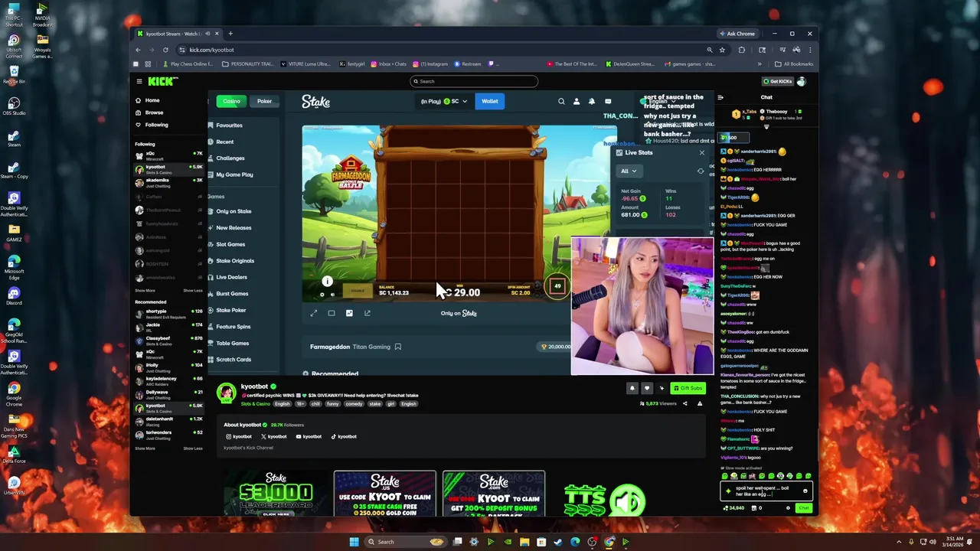Open chat settings gear icon

point(788,508)
